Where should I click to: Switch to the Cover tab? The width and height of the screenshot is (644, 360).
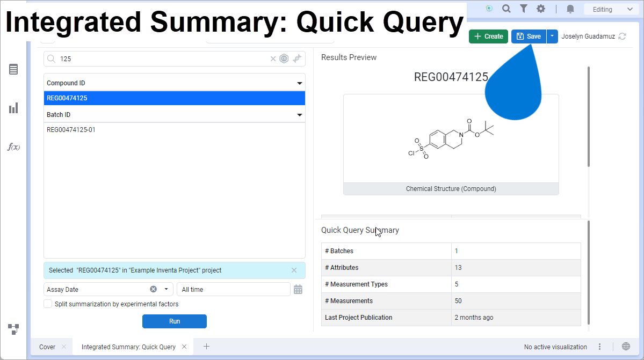pyautogui.click(x=47, y=347)
